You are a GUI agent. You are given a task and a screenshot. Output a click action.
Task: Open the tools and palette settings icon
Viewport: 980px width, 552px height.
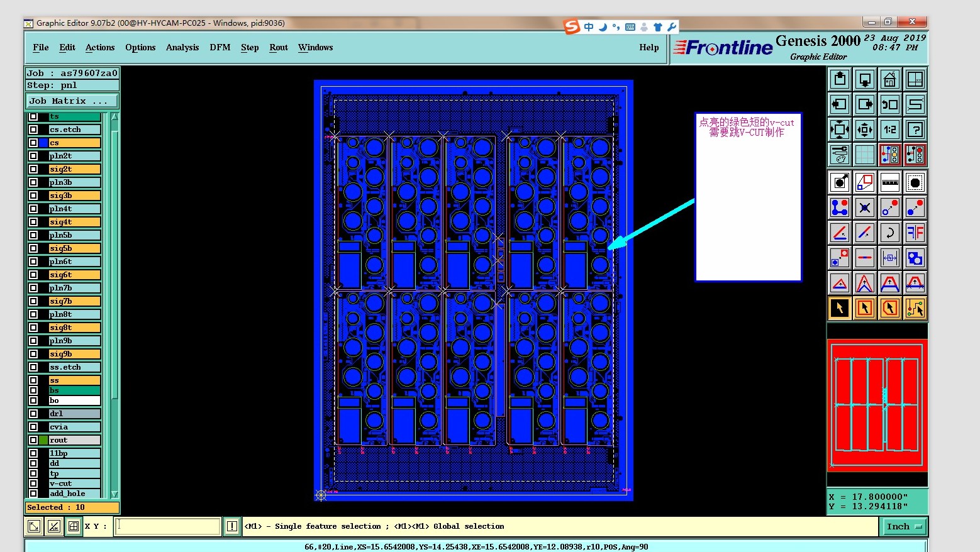[840, 154]
